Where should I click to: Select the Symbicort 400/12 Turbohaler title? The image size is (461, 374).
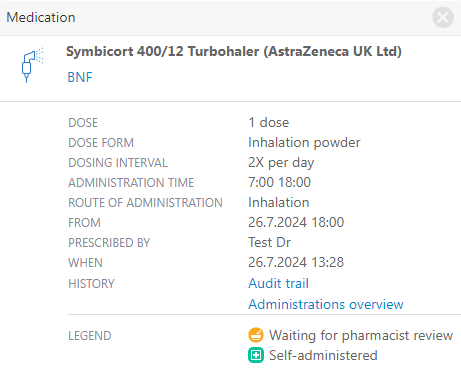pos(234,51)
